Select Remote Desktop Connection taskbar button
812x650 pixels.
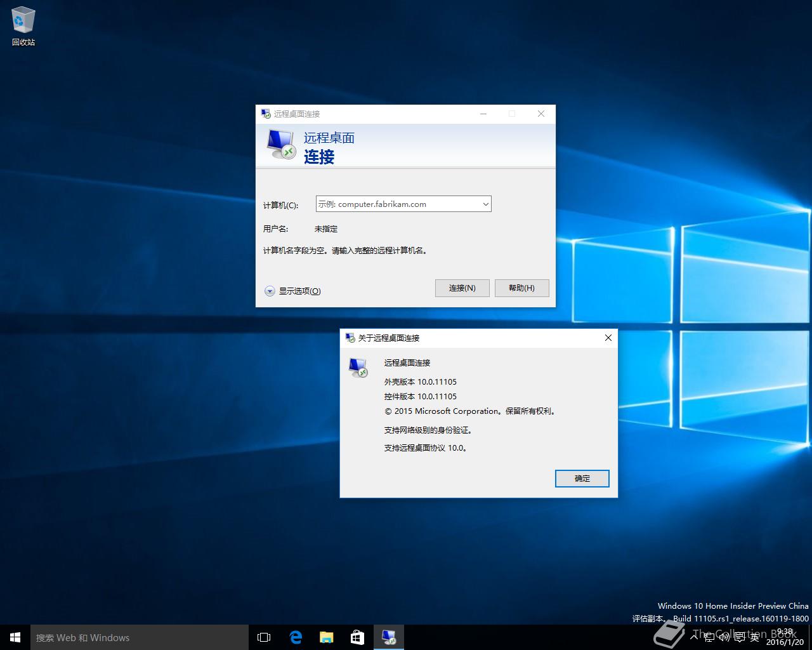coord(388,637)
